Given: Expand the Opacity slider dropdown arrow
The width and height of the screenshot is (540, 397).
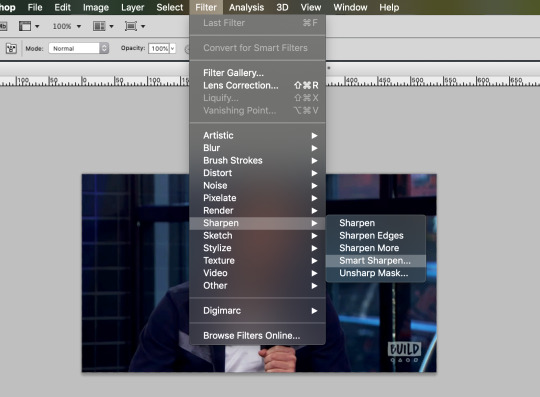Looking at the screenshot, I should point(173,49).
